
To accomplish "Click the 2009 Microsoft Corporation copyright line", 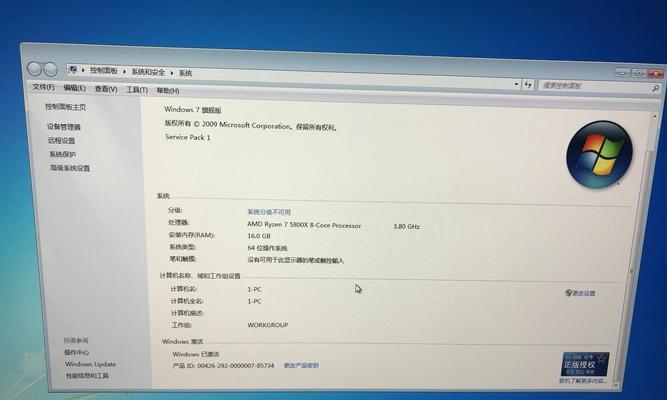I will (x=251, y=125).
